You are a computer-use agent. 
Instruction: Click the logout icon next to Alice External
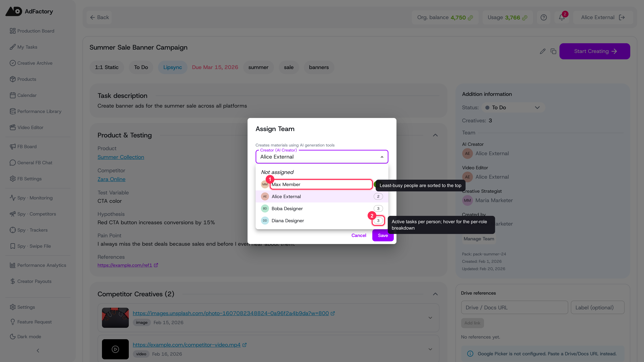(x=622, y=17)
